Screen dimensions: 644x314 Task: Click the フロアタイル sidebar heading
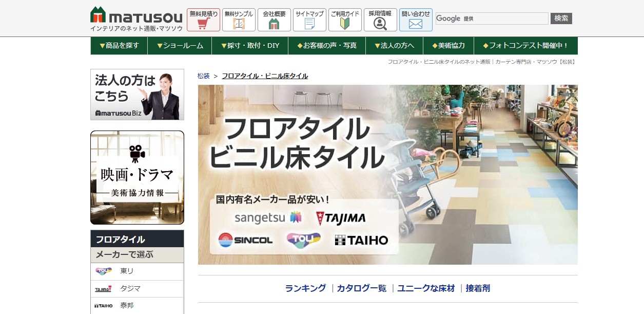137,239
